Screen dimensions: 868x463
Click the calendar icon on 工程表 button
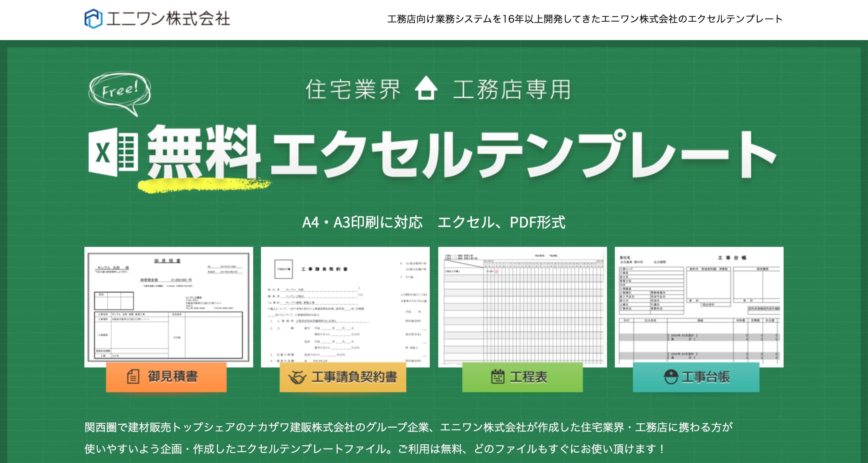tap(498, 377)
